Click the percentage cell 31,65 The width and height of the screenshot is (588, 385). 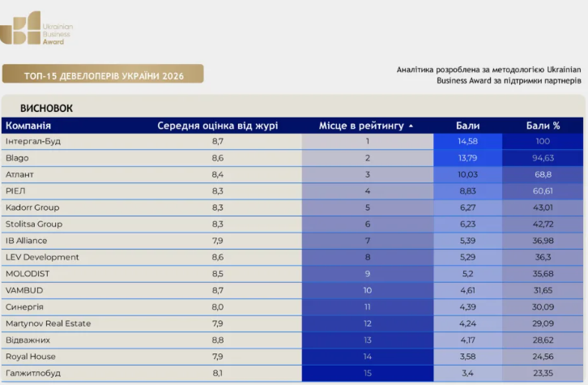543,290
